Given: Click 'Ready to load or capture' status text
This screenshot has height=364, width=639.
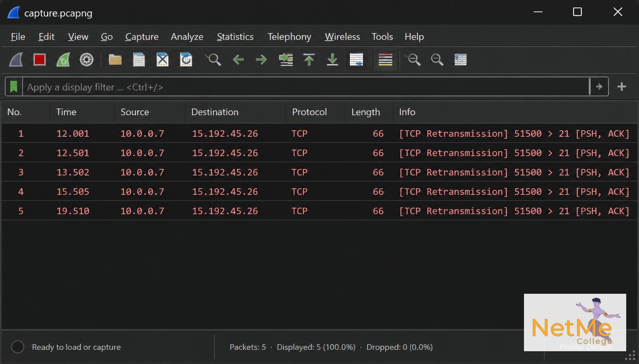Looking at the screenshot, I should 76,347.
